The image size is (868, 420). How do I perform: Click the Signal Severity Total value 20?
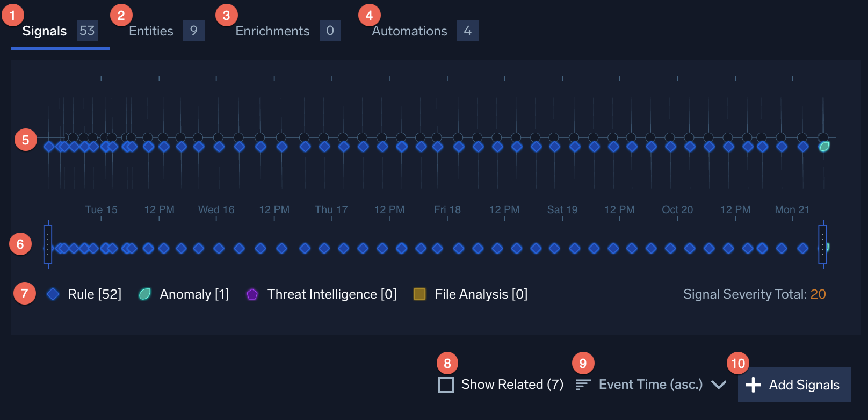point(818,294)
